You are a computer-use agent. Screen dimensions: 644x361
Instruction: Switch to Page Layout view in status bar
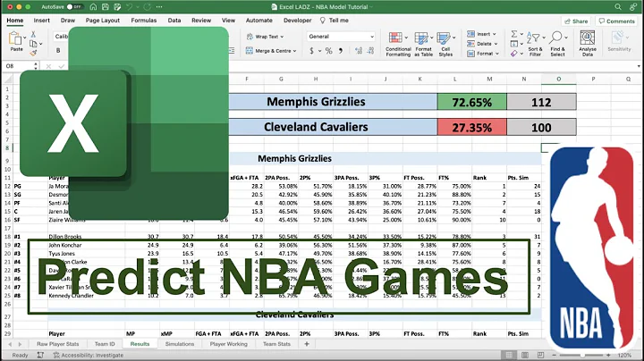click(525, 355)
